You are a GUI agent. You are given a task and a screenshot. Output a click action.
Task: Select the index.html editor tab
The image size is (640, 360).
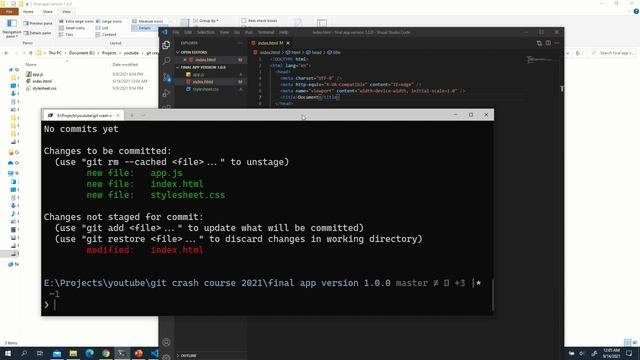click(270, 43)
